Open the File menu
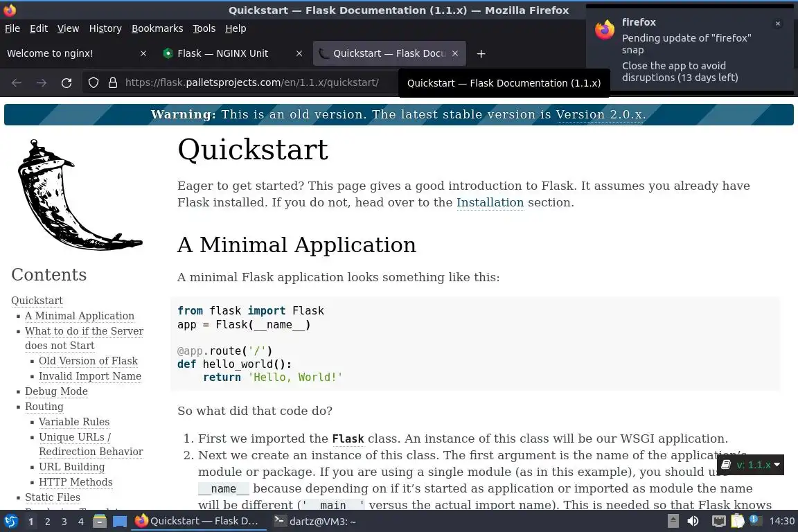Image resolution: width=798 pixels, height=532 pixels. (x=12, y=28)
